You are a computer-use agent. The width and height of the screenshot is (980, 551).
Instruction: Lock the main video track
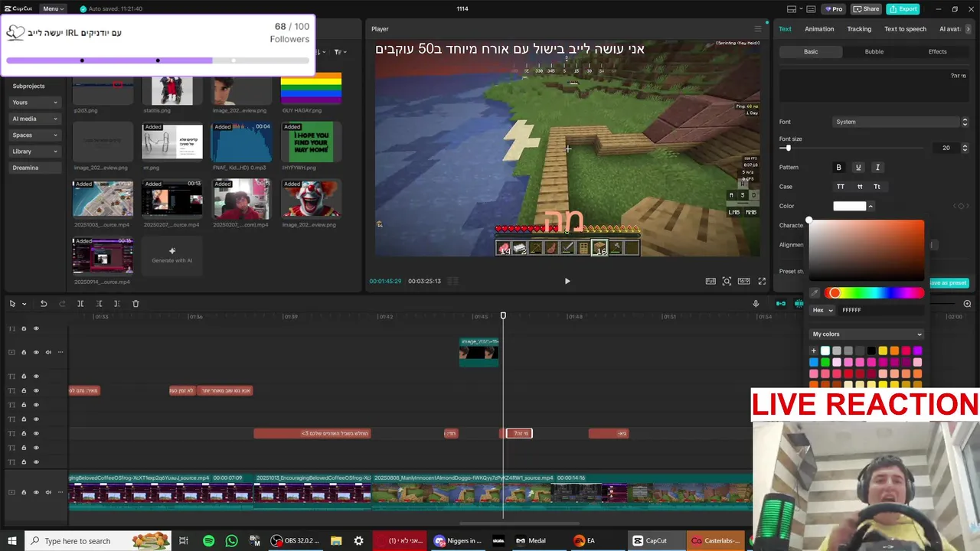click(x=24, y=492)
